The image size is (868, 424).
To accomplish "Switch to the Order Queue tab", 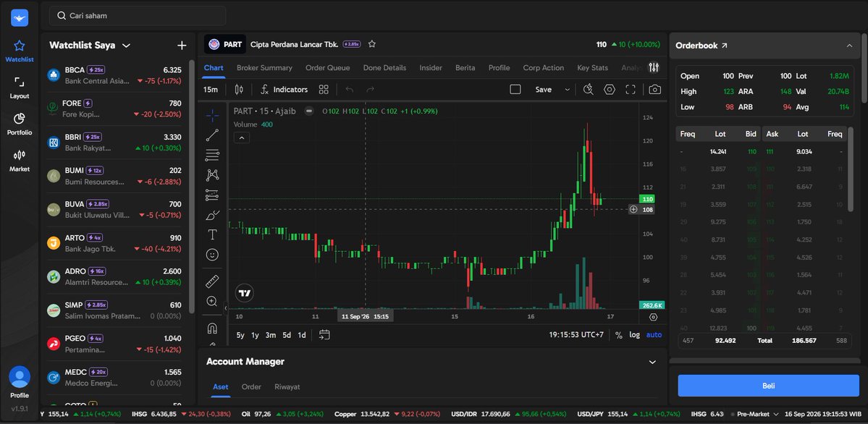I will (x=328, y=67).
